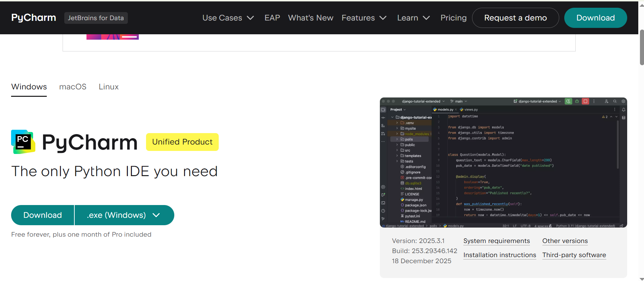Click the 'Build: 253.29346.142' text
Image resolution: width=644 pixels, height=281 pixels.
pos(425,251)
